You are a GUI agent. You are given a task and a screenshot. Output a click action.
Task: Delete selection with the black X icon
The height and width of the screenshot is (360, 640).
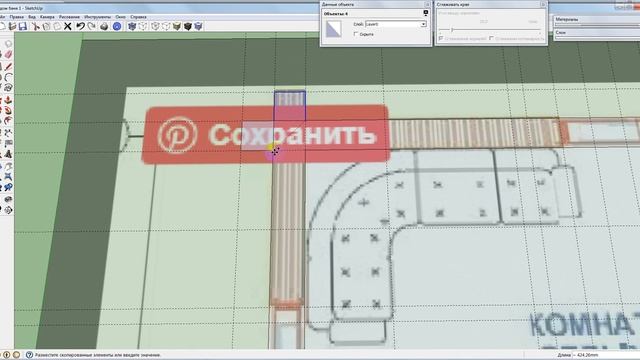(x=68, y=27)
